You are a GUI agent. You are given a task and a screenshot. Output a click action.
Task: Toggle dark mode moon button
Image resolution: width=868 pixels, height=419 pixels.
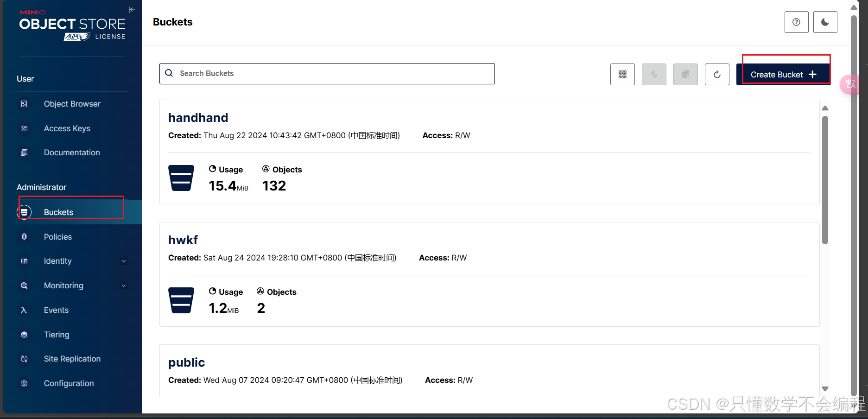point(825,22)
